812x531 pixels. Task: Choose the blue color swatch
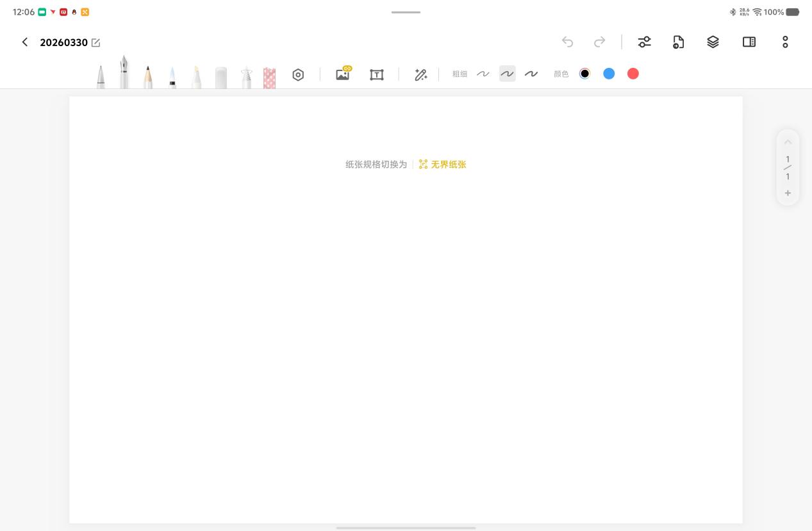609,74
